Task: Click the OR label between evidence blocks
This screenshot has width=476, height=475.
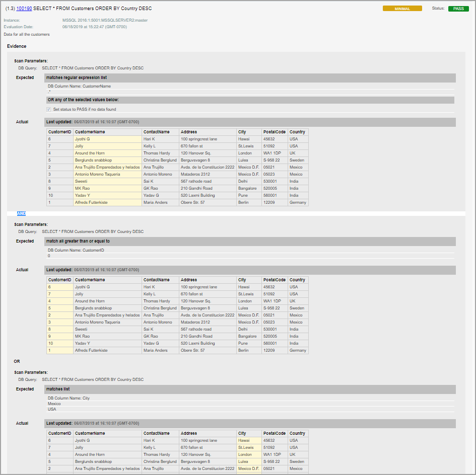Action: pos(18,361)
